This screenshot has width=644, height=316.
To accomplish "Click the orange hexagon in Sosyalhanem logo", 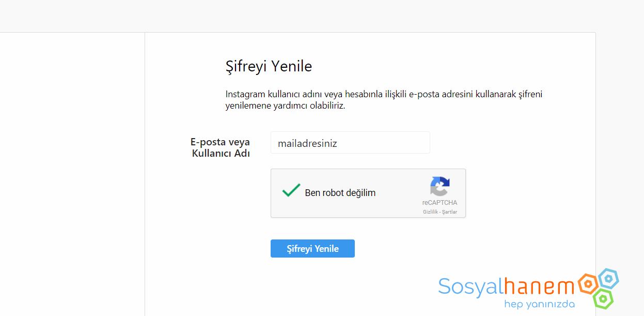I will 588,283.
